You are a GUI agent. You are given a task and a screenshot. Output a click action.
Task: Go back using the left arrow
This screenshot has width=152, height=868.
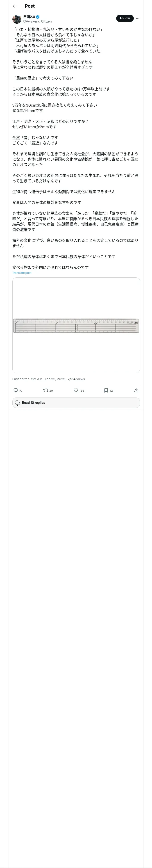(14, 6)
